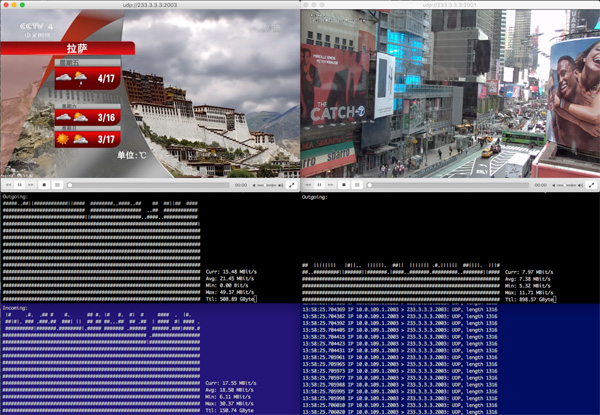600x415 pixels.
Task: Click the 'Ttl: 150.74 GByte' incoming total
Action: pyautogui.click(x=230, y=410)
